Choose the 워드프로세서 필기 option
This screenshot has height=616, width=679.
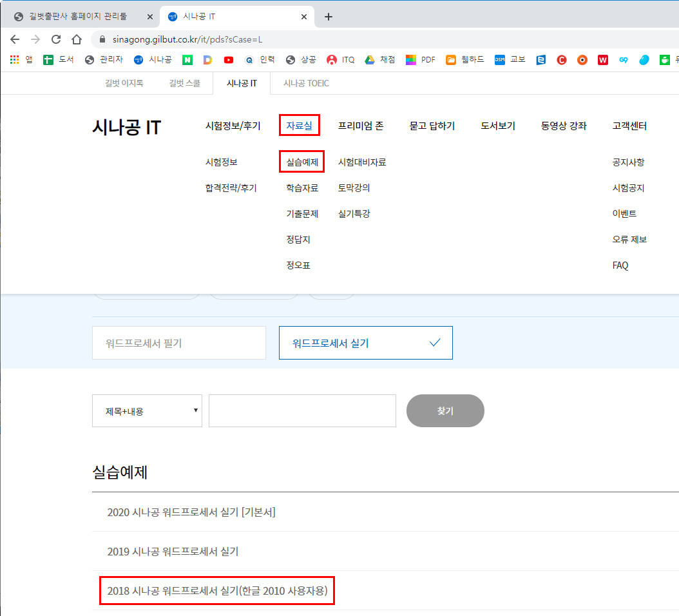pyautogui.click(x=179, y=343)
